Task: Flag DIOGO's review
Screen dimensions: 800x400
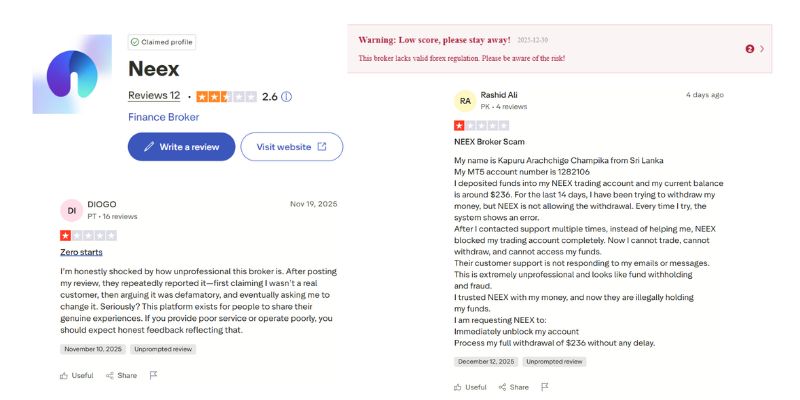Action: (154, 375)
